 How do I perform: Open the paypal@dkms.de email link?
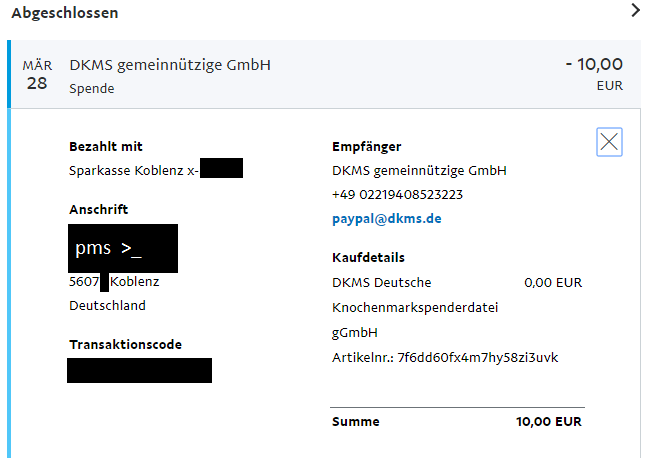pos(386,219)
